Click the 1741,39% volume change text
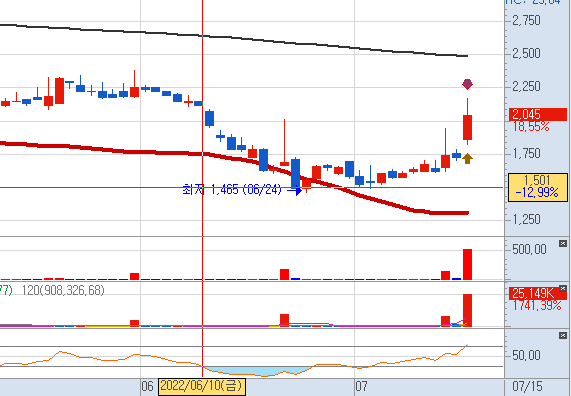571x396 pixels. pyautogui.click(x=537, y=305)
